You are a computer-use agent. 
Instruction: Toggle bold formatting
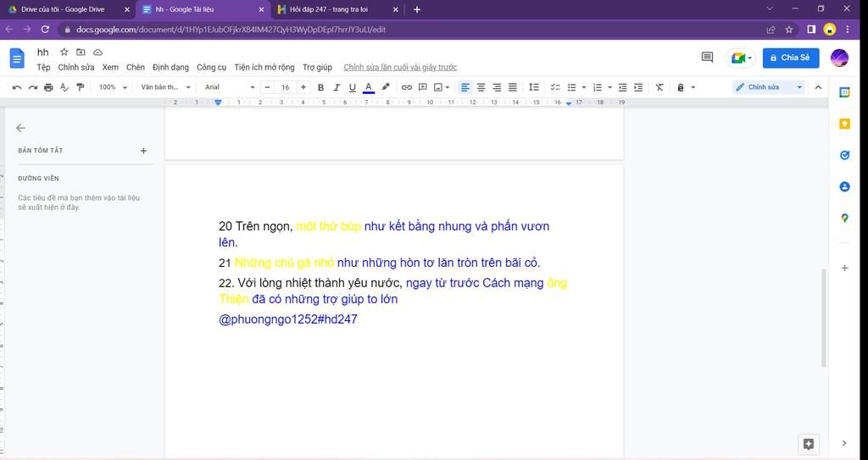coord(320,87)
